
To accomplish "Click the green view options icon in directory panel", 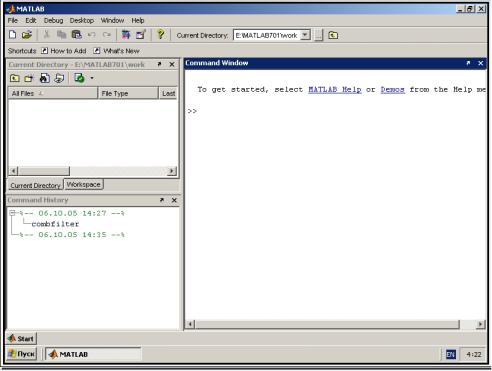I will [x=79, y=78].
